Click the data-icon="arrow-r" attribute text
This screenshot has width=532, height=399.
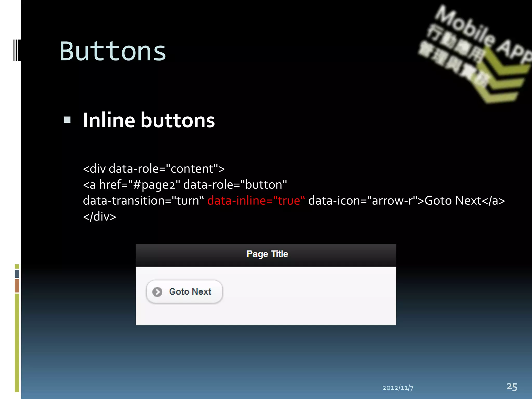click(366, 201)
